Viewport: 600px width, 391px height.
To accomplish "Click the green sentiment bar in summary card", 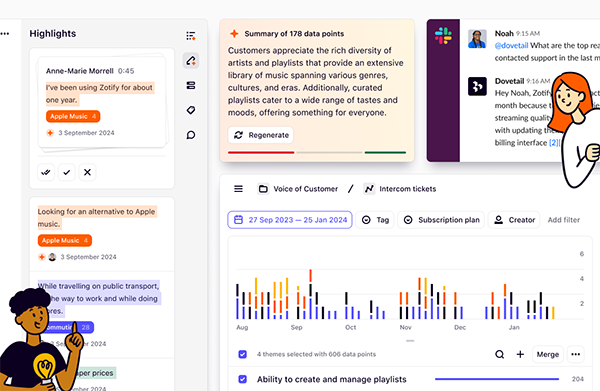I will tap(385, 152).
